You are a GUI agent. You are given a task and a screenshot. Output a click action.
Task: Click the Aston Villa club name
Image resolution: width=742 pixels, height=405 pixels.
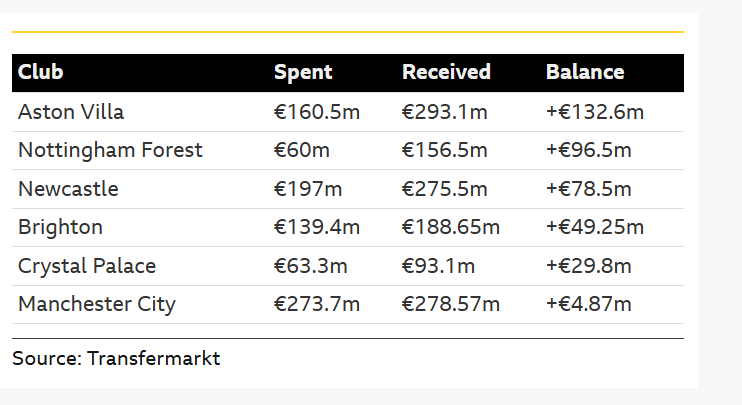71,112
